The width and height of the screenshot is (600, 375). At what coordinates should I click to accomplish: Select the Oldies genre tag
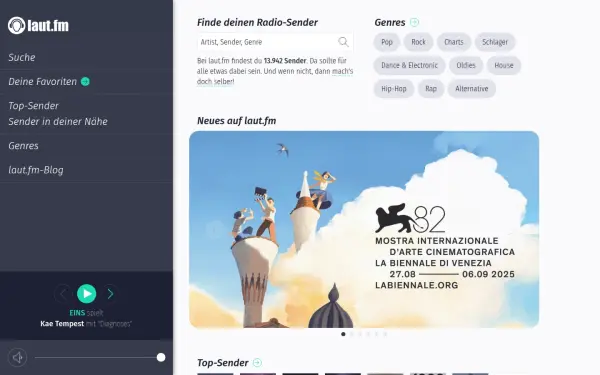point(466,65)
